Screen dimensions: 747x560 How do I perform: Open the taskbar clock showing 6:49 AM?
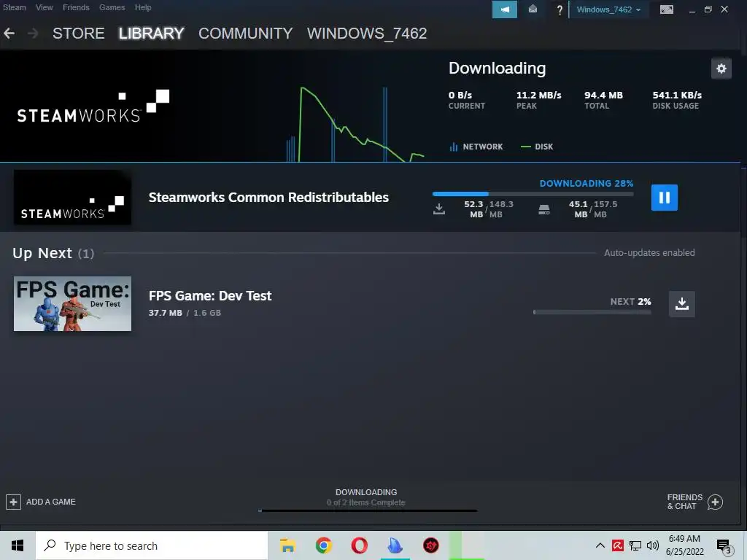(684, 545)
